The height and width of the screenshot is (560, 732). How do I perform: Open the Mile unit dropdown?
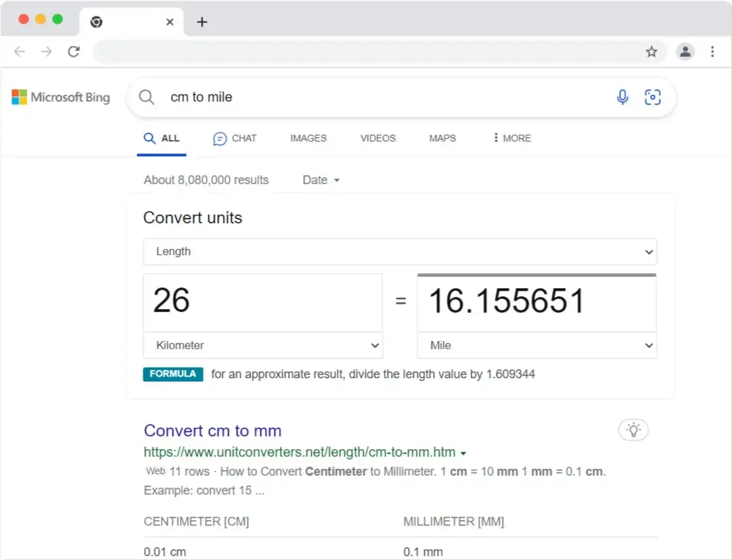click(536, 345)
